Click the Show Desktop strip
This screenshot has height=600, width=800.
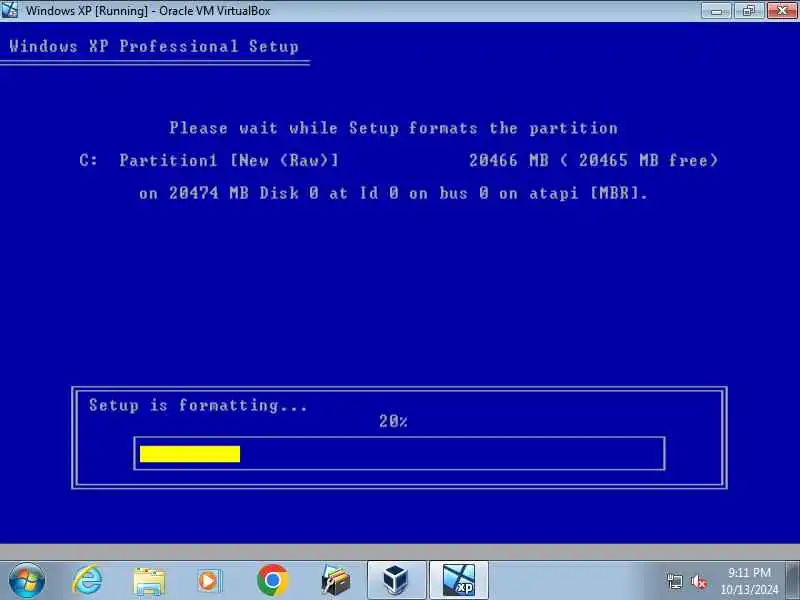793,581
